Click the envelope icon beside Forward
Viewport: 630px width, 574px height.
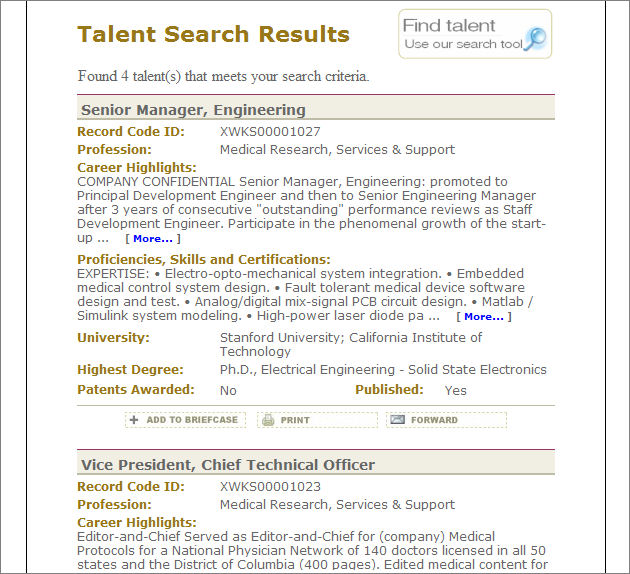[x=397, y=419]
